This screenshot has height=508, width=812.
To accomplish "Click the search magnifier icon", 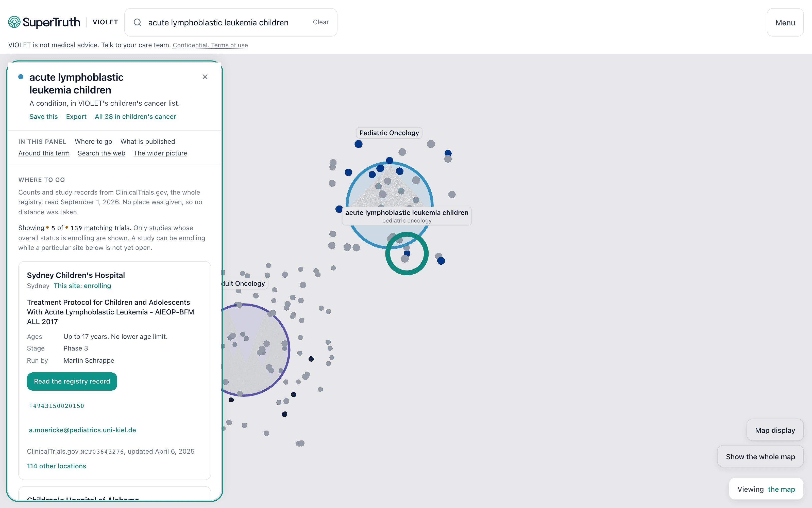I will tap(138, 23).
